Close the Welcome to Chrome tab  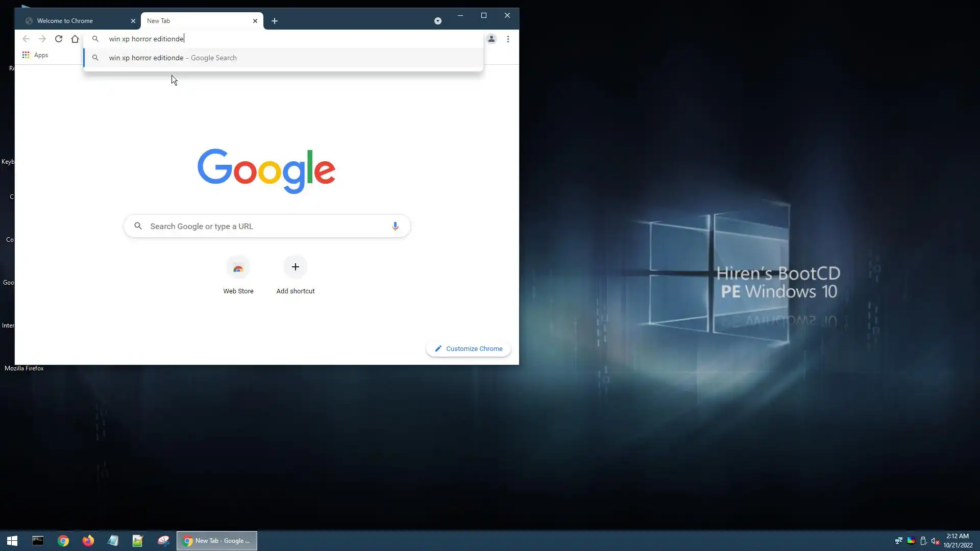click(133, 21)
